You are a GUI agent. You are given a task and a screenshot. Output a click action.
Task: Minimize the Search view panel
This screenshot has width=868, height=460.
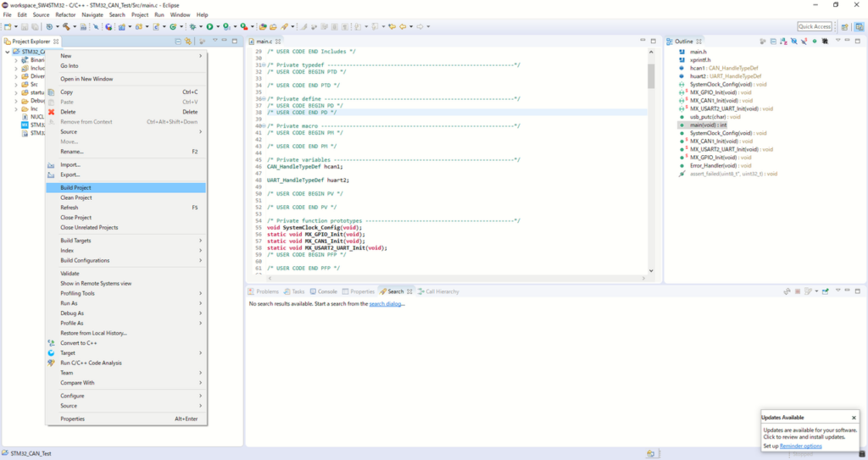847,291
